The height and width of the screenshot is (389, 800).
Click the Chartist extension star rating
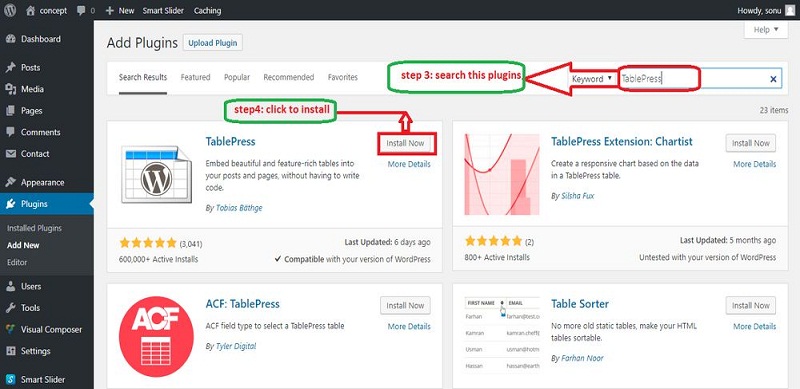click(x=493, y=241)
